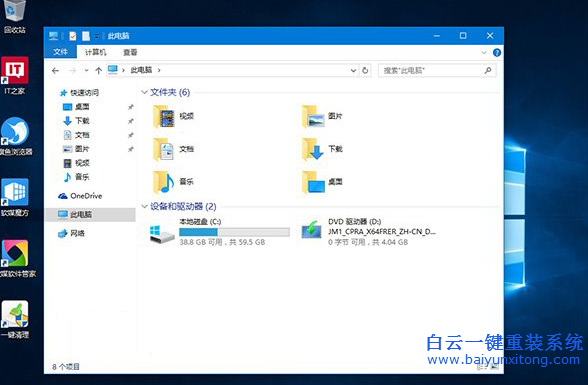Select 网络 in the navigation pane
Viewport: 588px width, 385px height.
(72, 233)
